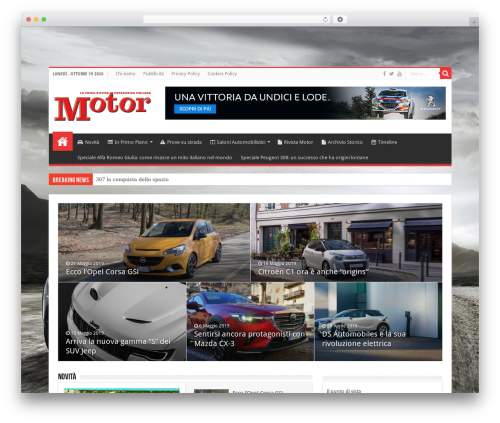This screenshot has width=500, height=423.
Task: Open article Arriva la nuova gamma S Jeep
Action: point(118,346)
